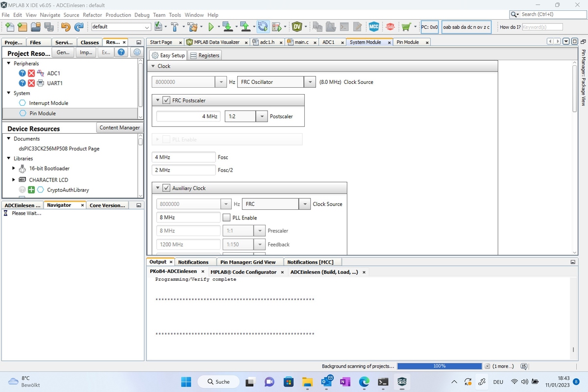Image resolution: width=588 pixels, height=392 pixels.
Task: Open the Production menu
Action: click(118, 15)
